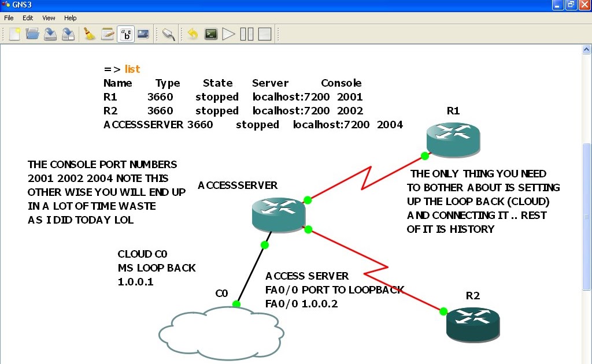Undo the last action

click(x=193, y=34)
